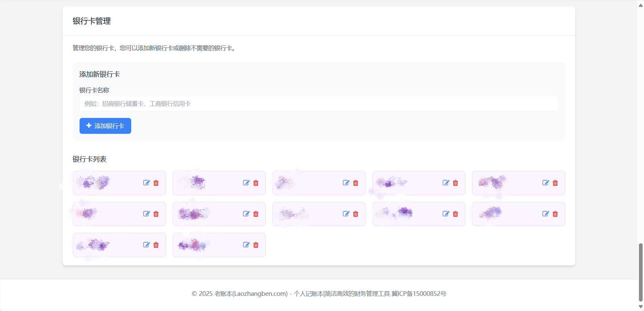
Task: Click the scrollbar up arrow
Action: [641, 5]
